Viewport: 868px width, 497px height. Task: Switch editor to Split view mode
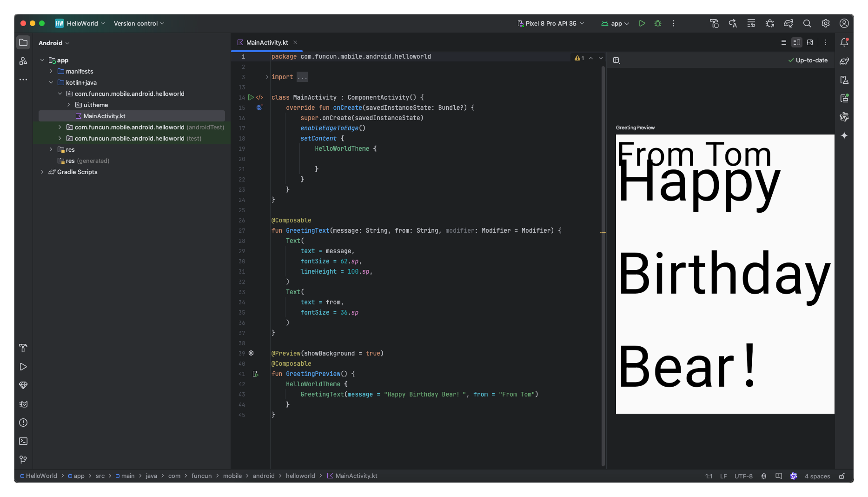(x=797, y=42)
